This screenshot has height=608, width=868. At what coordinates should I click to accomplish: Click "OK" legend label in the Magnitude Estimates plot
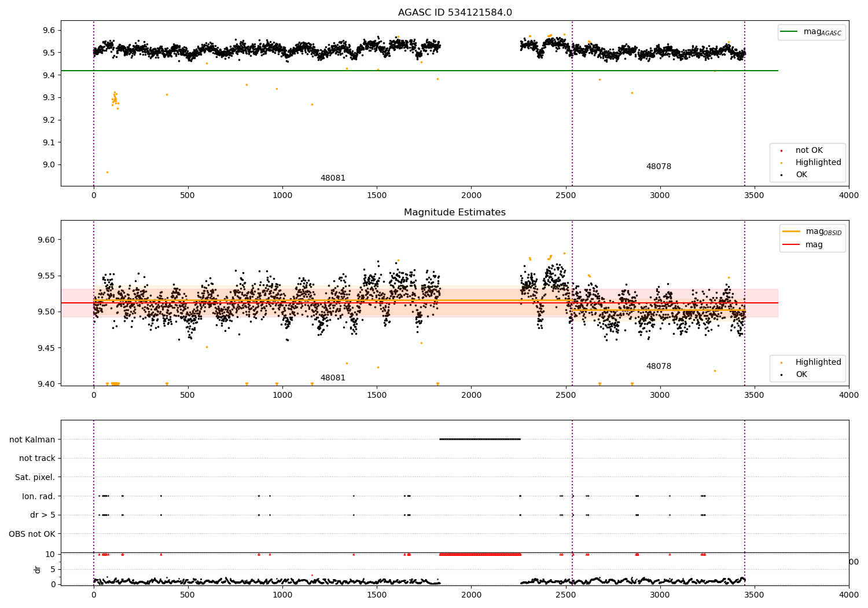click(801, 375)
